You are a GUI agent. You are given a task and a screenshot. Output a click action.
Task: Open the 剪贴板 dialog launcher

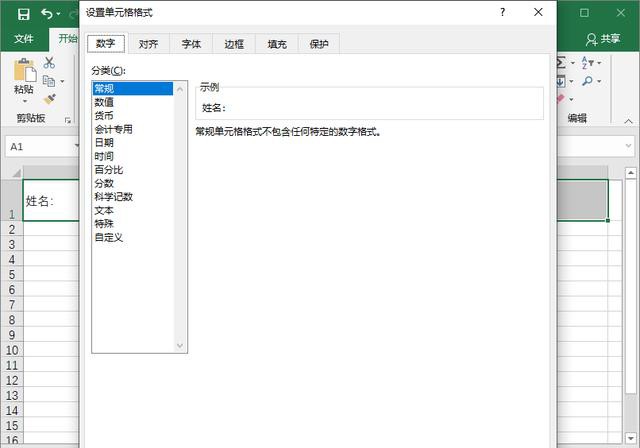68,120
